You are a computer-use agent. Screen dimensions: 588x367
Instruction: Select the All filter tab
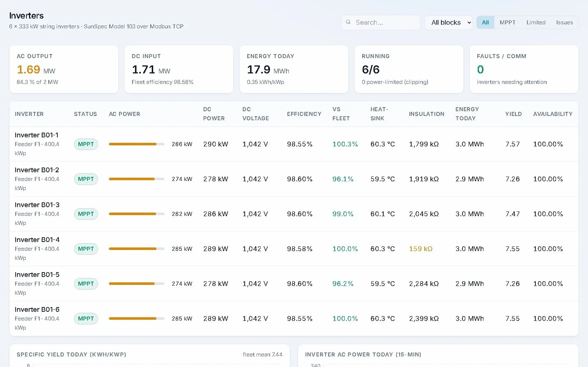[485, 22]
